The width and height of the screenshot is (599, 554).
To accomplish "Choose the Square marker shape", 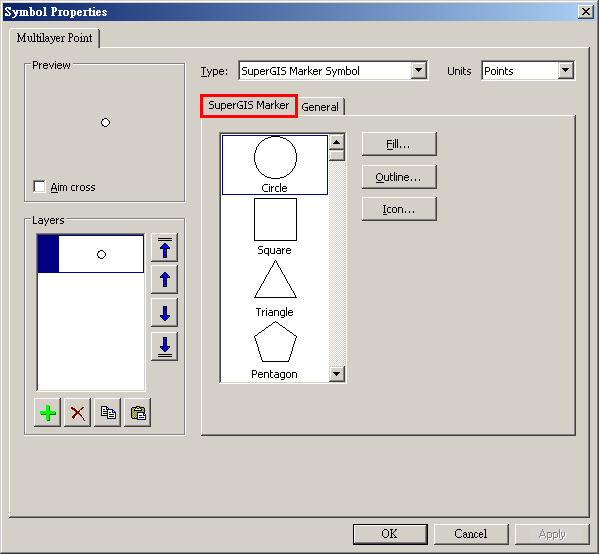I will pos(275,226).
